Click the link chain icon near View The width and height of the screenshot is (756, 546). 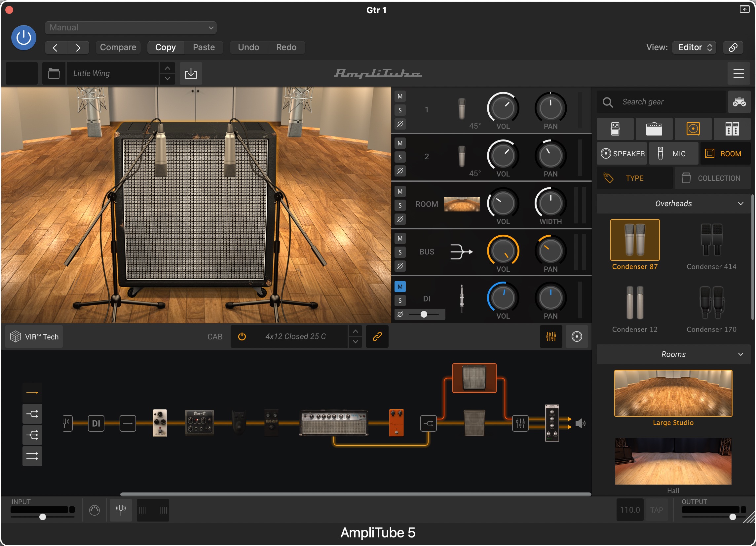[x=733, y=47]
